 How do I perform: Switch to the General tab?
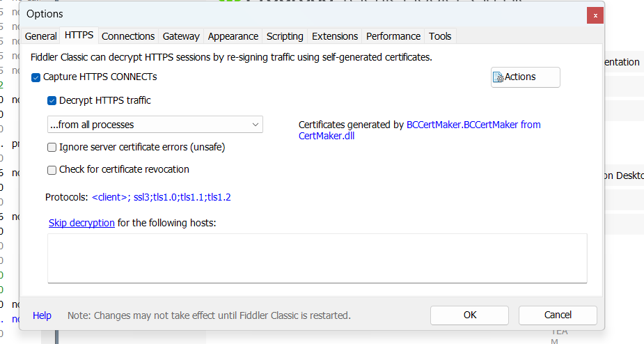tap(41, 36)
